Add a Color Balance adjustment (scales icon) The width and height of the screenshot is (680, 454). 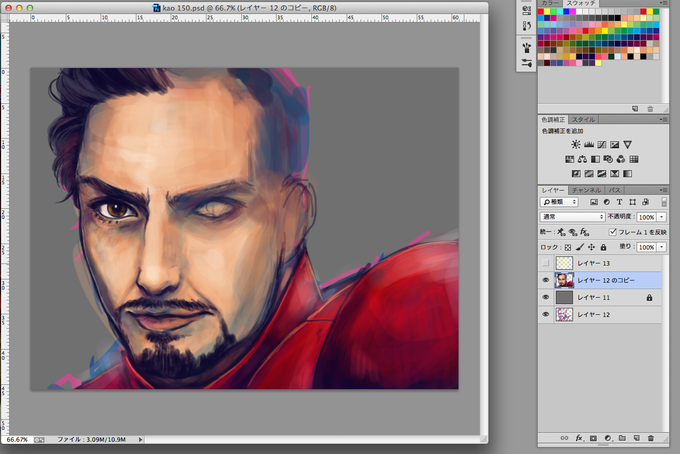[x=582, y=160]
